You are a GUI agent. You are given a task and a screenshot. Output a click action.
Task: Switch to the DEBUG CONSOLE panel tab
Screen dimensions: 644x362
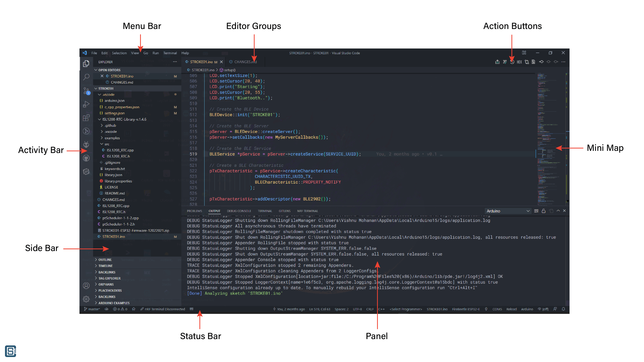click(x=239, y=211)
